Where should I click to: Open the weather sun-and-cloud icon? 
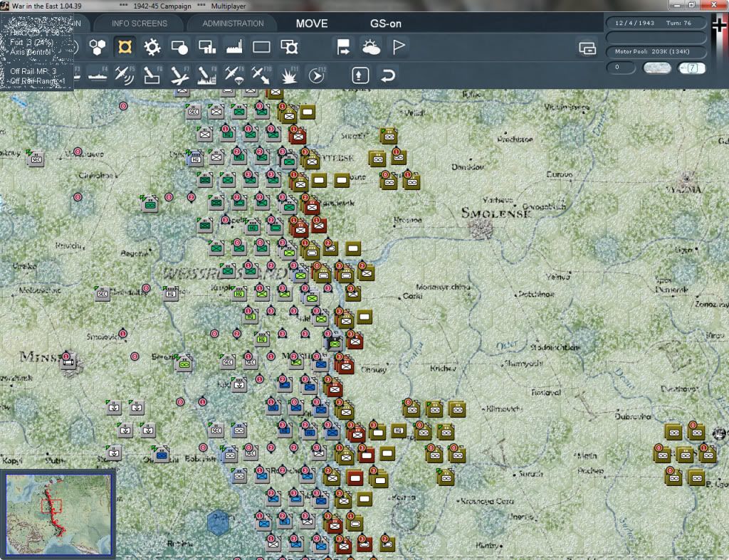[371, 47]
